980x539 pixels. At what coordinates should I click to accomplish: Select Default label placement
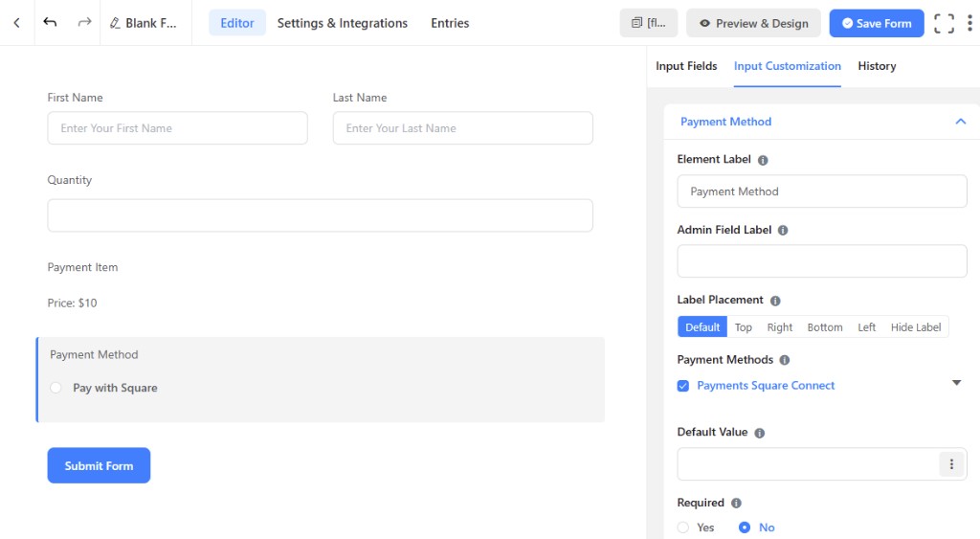point(702,327)
